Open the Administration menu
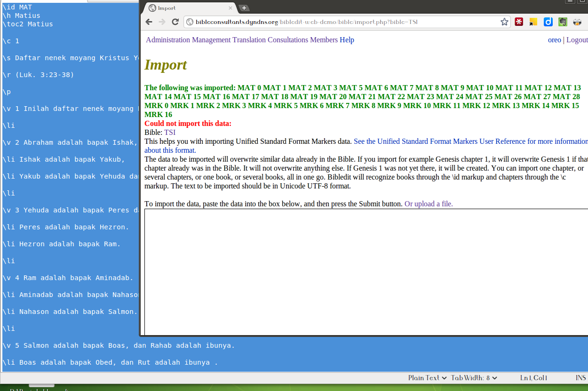 168,40
